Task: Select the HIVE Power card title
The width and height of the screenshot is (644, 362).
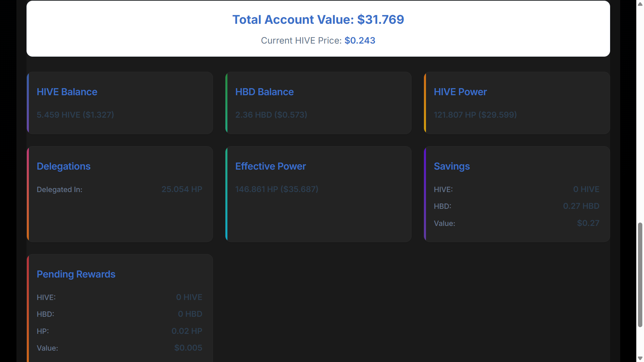Action: pos(460,92)
